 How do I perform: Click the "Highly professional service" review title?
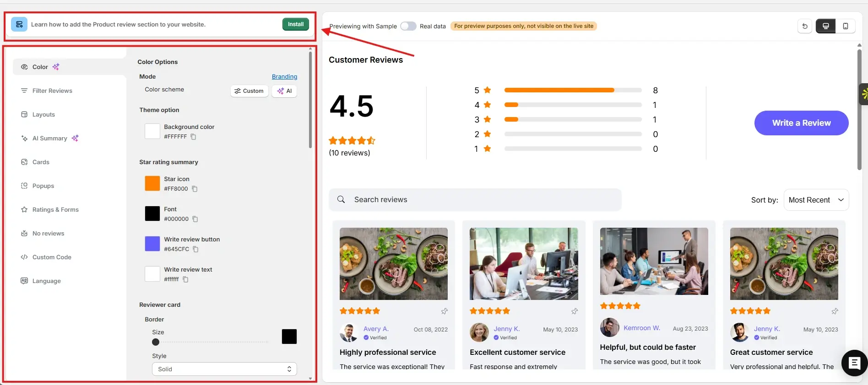388,352
